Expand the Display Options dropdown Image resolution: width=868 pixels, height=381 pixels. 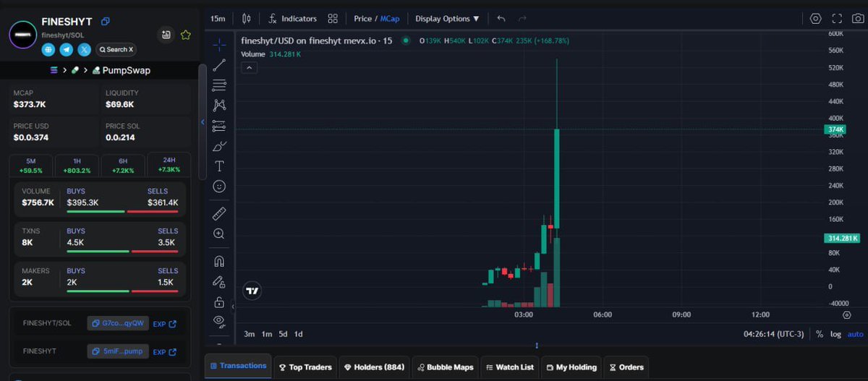point(447,19)
